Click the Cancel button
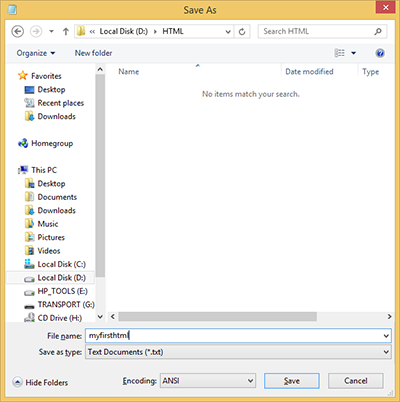This screenshot has width=400, height=402. 356,381
